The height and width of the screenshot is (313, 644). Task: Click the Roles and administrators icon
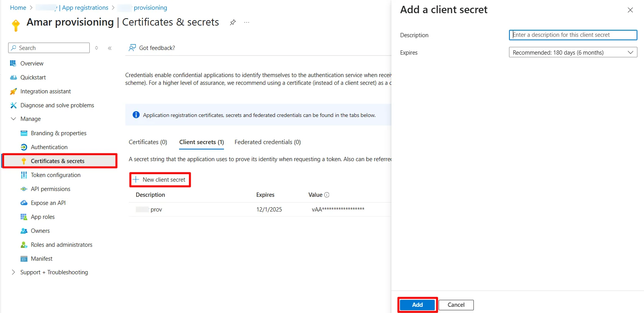[24, 244]
